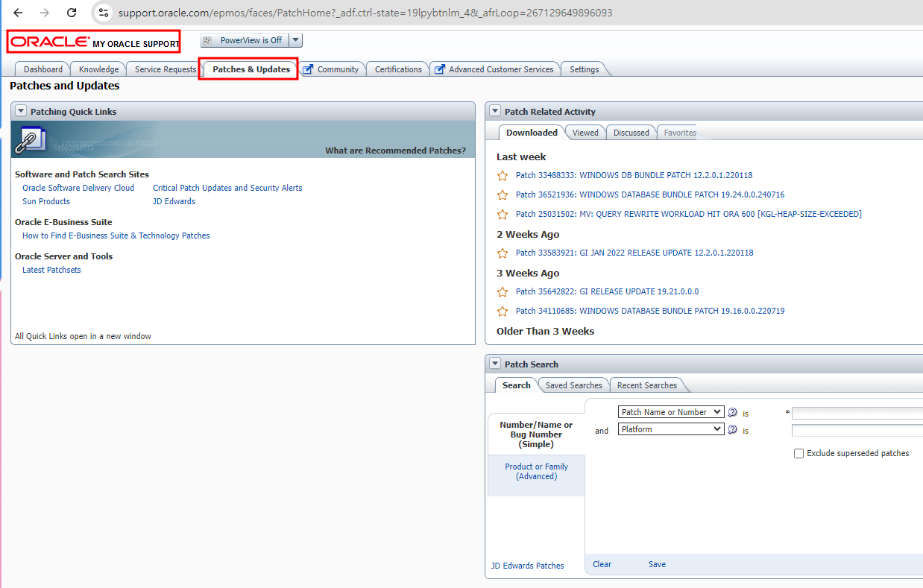923x588 pixels.
Task: Open Critical Patch Updates and Security Alerts
Action: [227, 188]
